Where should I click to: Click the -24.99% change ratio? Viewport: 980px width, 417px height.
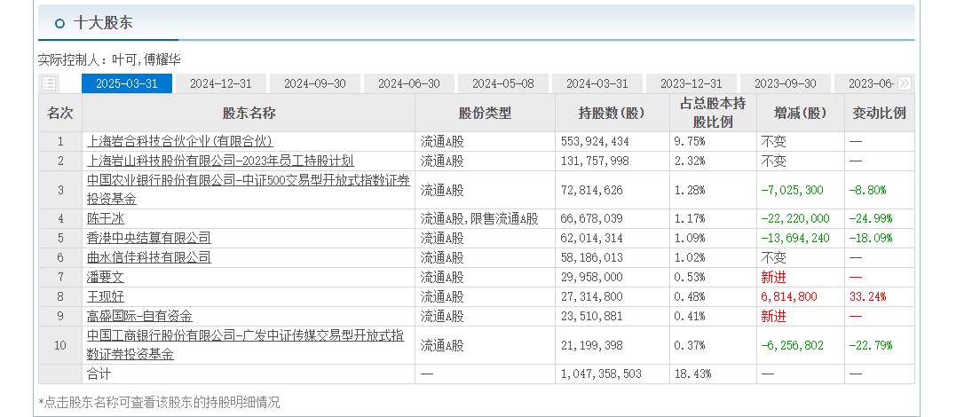871,219
